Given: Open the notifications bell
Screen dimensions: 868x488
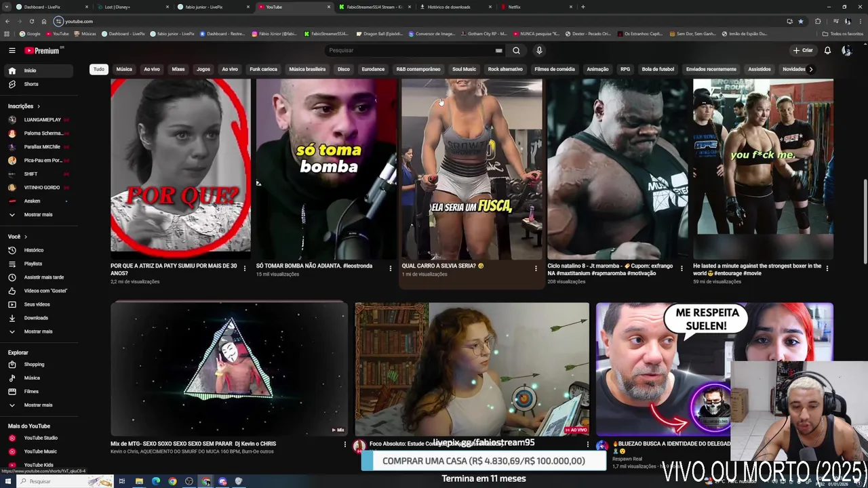Looking at the screenshot, I should pos(827,50).
